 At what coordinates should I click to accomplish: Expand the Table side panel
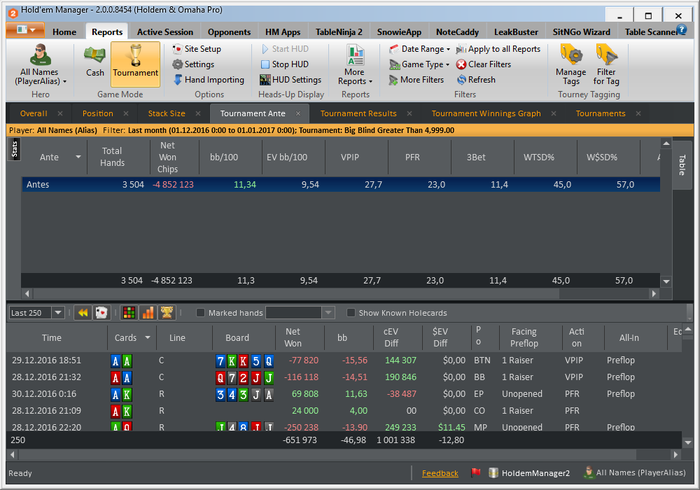[682, 165]
